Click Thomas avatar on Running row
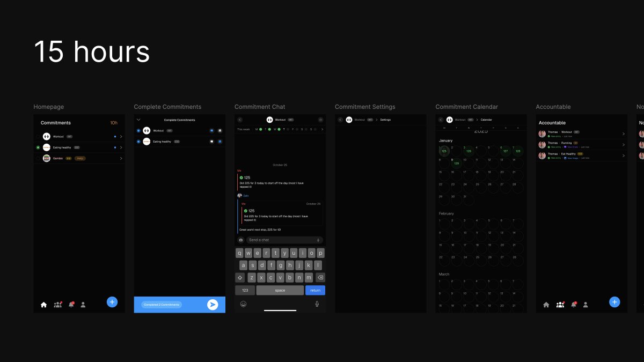This screenshot has width=644, height=362. coord(542,145)
